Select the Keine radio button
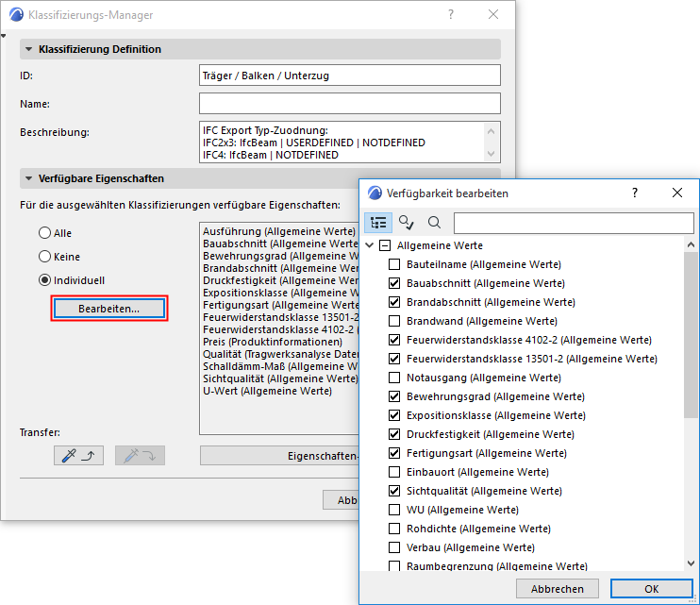 pos(44,257)
